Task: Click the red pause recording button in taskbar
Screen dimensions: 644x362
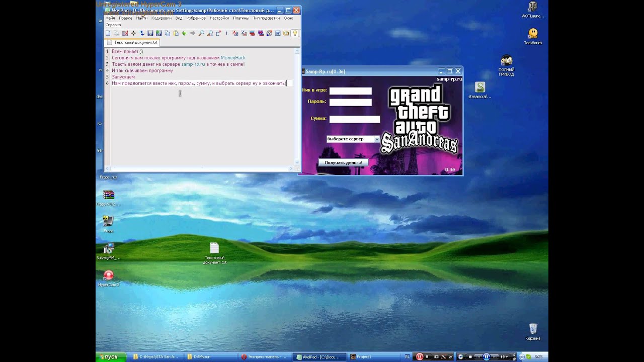Action: coord(420,357)
